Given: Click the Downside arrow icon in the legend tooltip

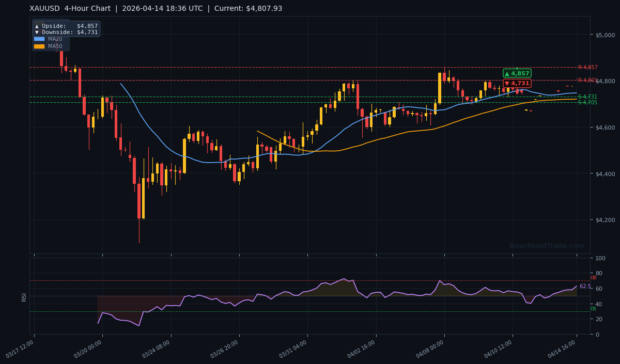Looking at the screenshot, I should (x=37, y=32).
